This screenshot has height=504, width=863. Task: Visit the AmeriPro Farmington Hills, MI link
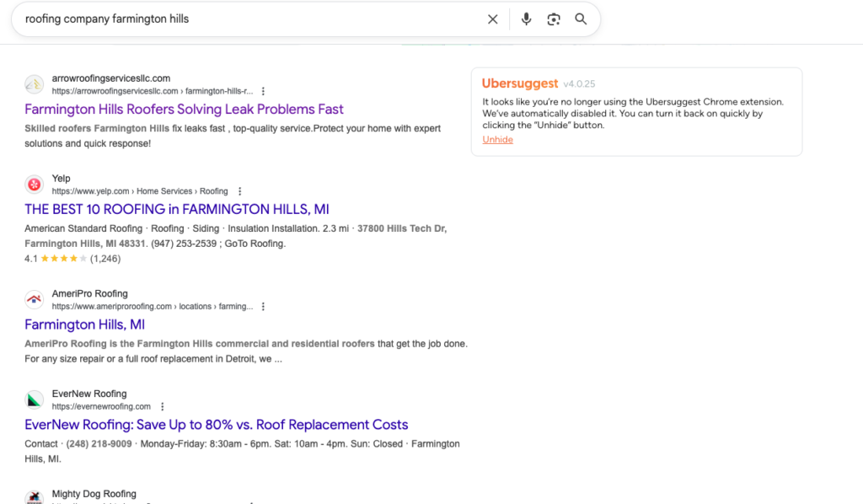click(85, 324)
